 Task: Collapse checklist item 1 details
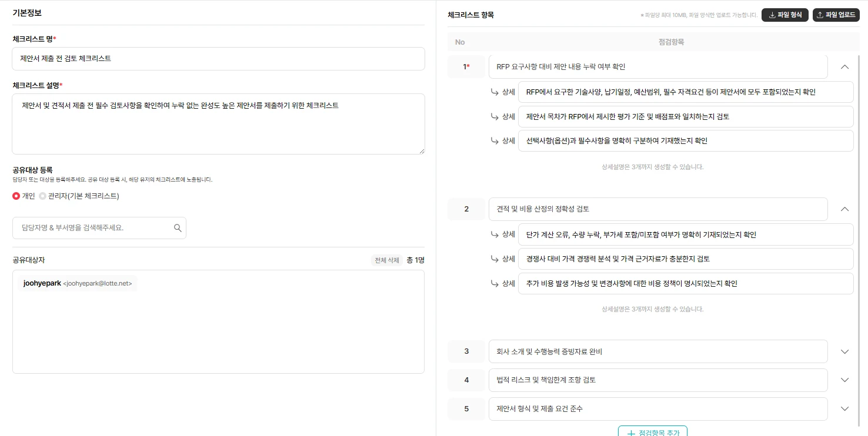(844, 67)
